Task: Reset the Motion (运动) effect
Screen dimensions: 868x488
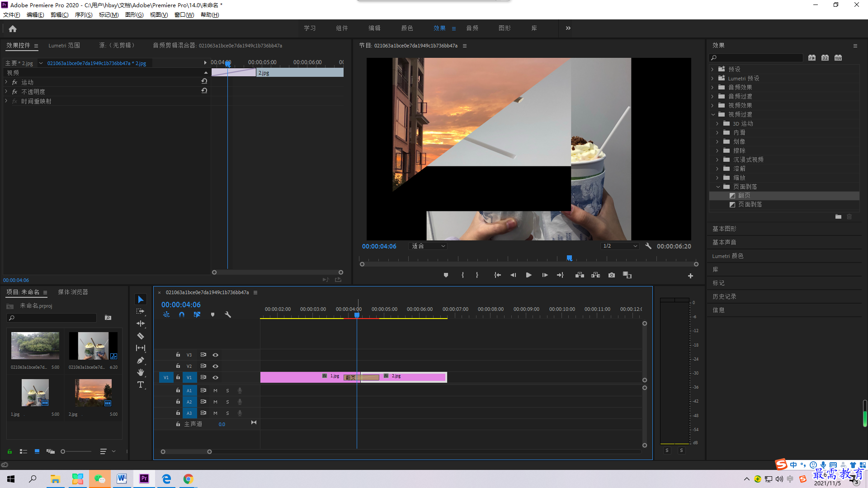Action: 204,81
